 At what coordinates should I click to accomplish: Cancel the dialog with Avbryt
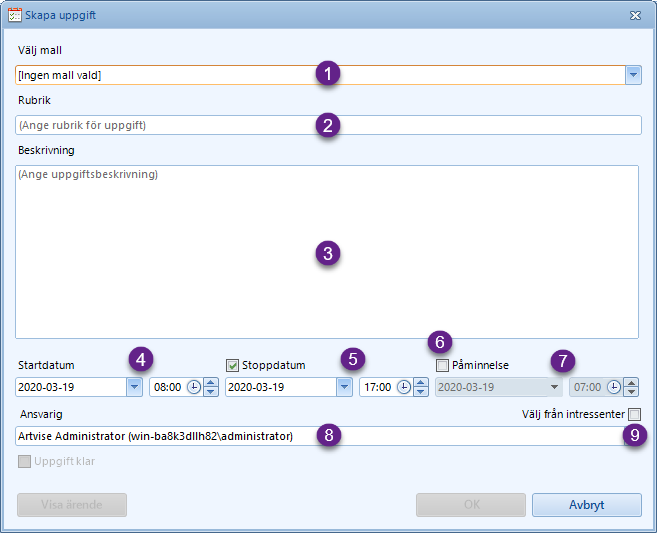pyautogui.click(x=587, y=505)
